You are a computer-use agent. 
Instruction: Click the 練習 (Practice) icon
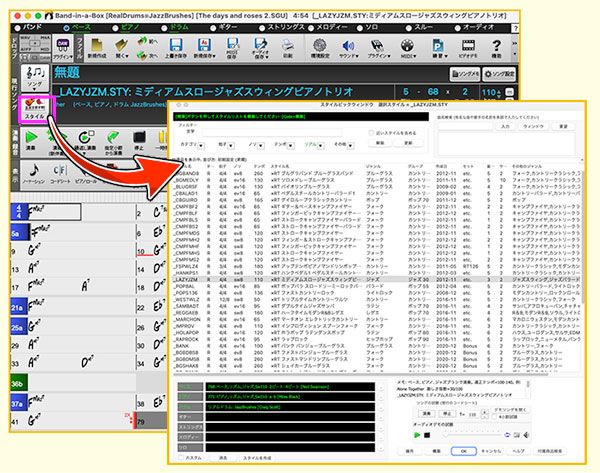pos(437,48)
